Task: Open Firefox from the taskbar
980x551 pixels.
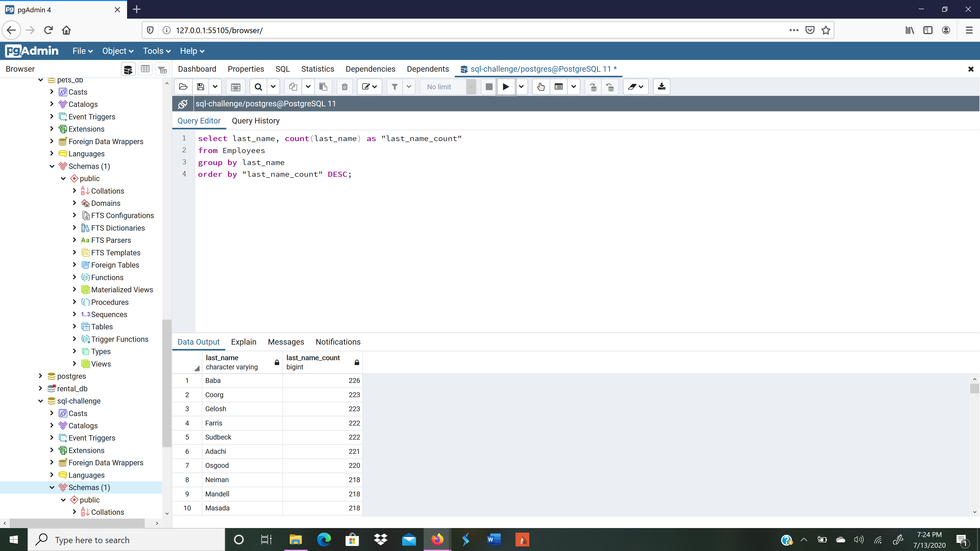Action: [437, 540]
